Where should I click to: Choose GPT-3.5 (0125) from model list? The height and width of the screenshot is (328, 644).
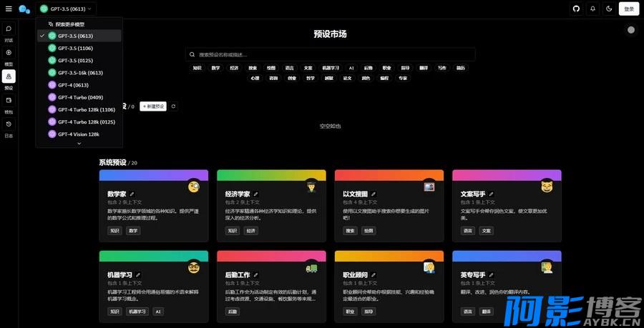point(79,60)
